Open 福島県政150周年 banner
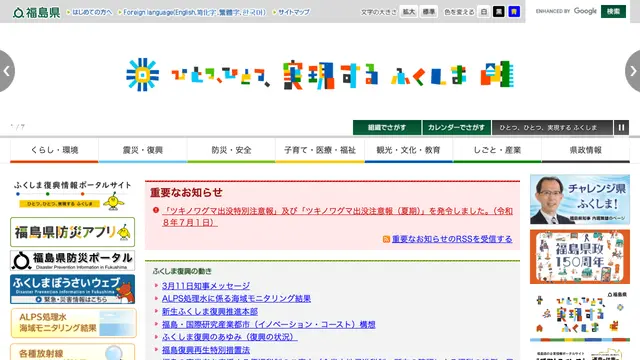Viewport: 640px width, 360px height. 580,257
